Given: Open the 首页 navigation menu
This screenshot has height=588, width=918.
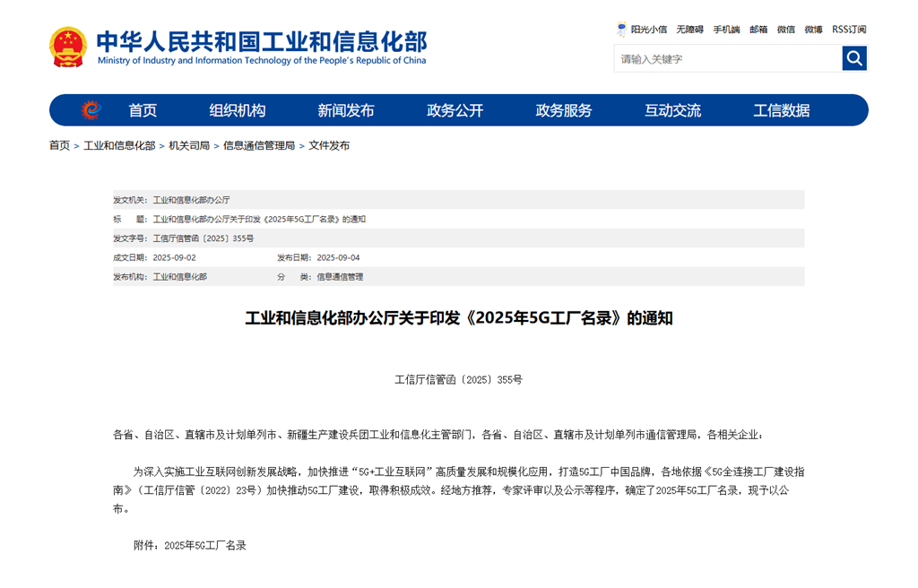Looking at the screenshot, I should click(x=143, y=110).
